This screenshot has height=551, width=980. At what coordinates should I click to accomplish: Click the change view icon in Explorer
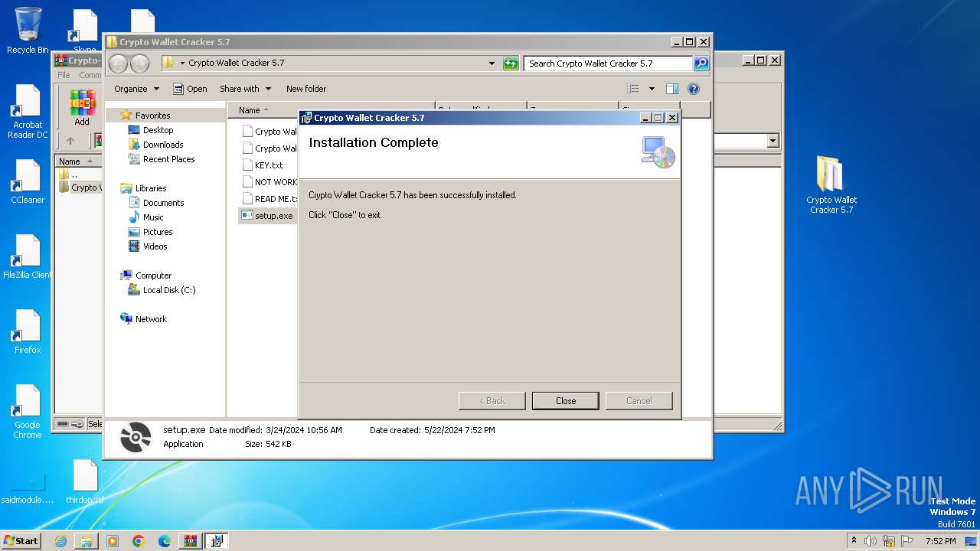click(x=633, y=89)
